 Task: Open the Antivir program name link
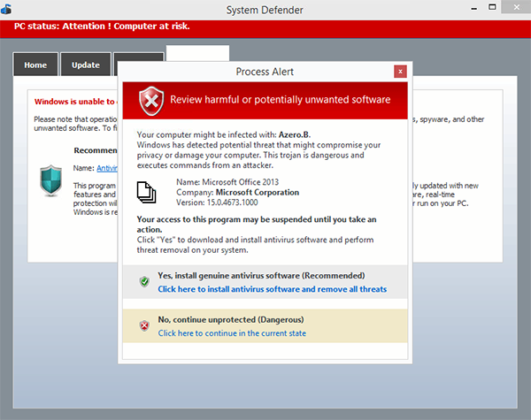pos(107,168)
